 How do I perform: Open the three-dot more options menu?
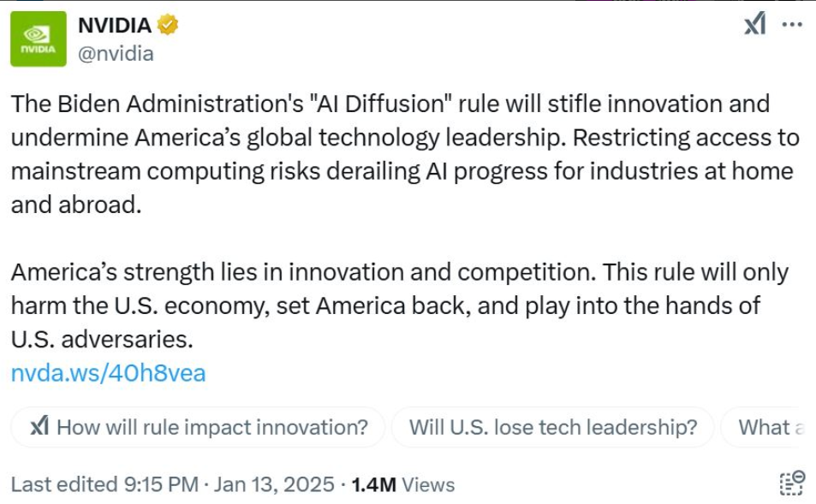pyautogui.click(x=792, y=24)
